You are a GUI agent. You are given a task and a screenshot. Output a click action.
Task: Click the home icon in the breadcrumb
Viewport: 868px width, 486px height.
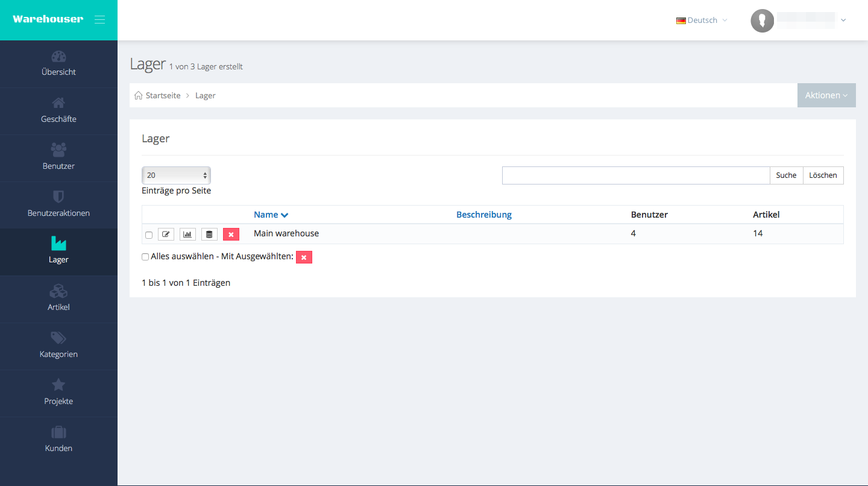[139, 96]
